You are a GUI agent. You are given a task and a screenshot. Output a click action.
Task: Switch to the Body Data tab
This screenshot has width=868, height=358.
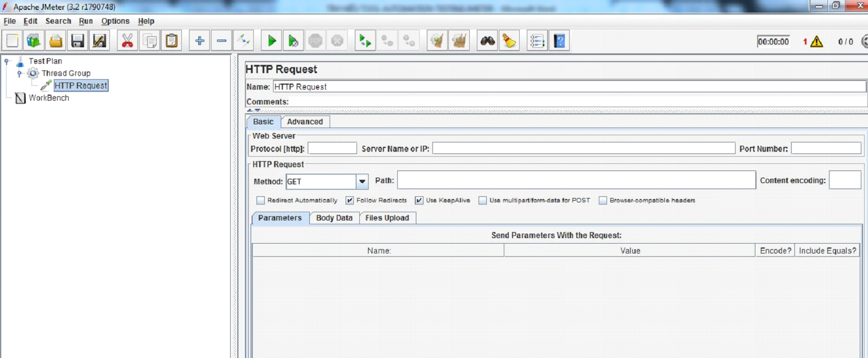click(x=334, y=218)
